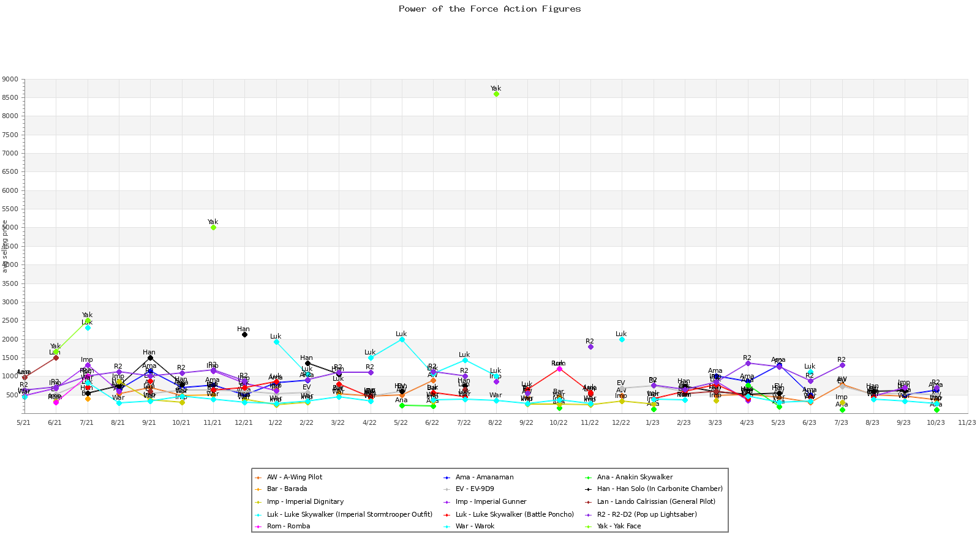Click the 6000 y-axis label
Image resolution: width=980 pixels, height=551 pixels.
(10, 191)
